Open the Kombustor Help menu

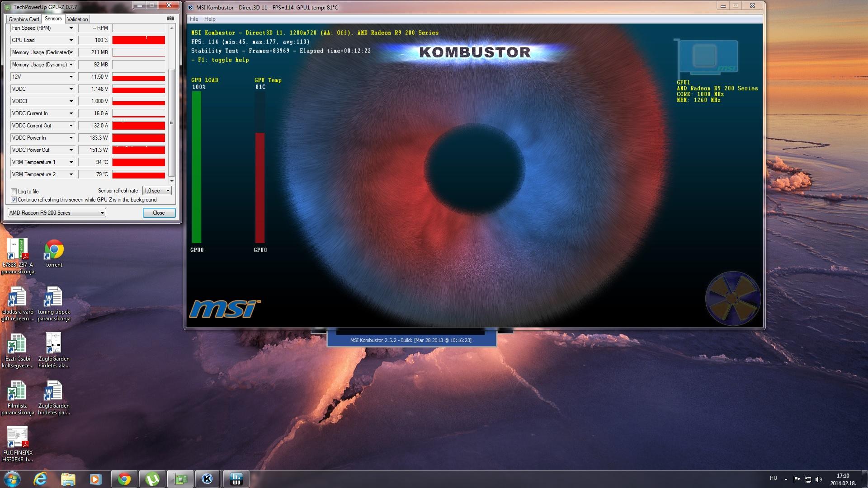[210, 19]
